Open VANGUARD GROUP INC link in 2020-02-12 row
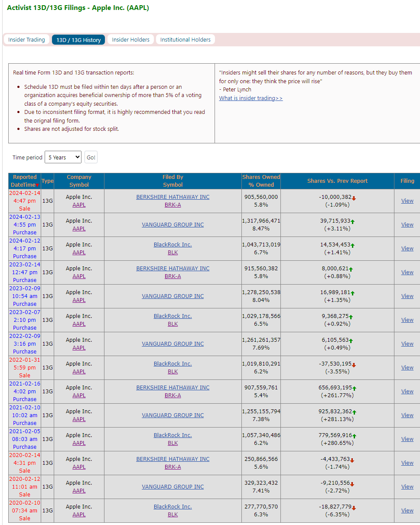Image resolution: width=420 pixels, height=525 pixels. [x=173, y=487]
